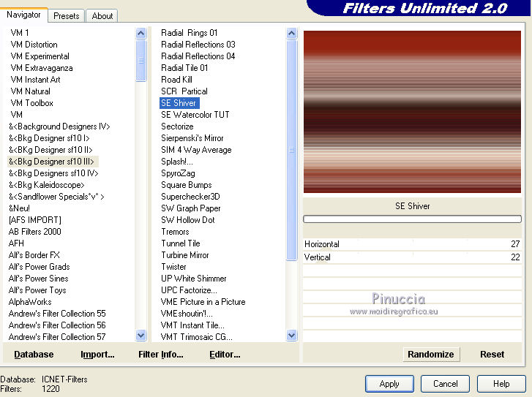This screenshot has width=532, height=397.
Task: Click the up arrow of the category list scrollbar
Action: coord(141,33)
